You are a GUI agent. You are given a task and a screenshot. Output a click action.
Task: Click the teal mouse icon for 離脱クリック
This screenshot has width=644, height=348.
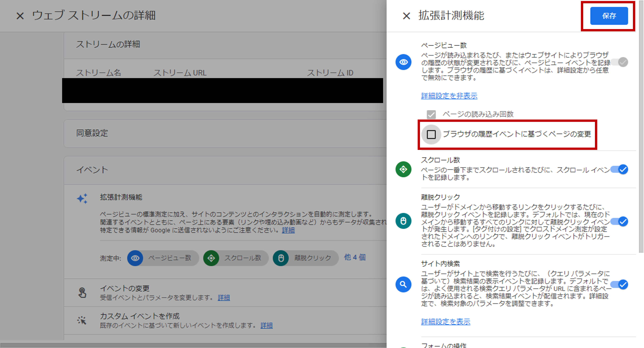[x=403, y=221]
